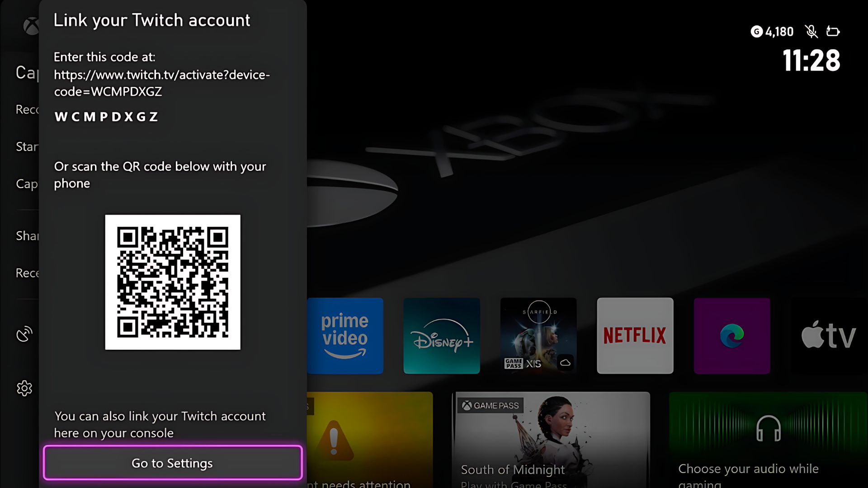Launch the Starfield Game Pass tile

538,336
